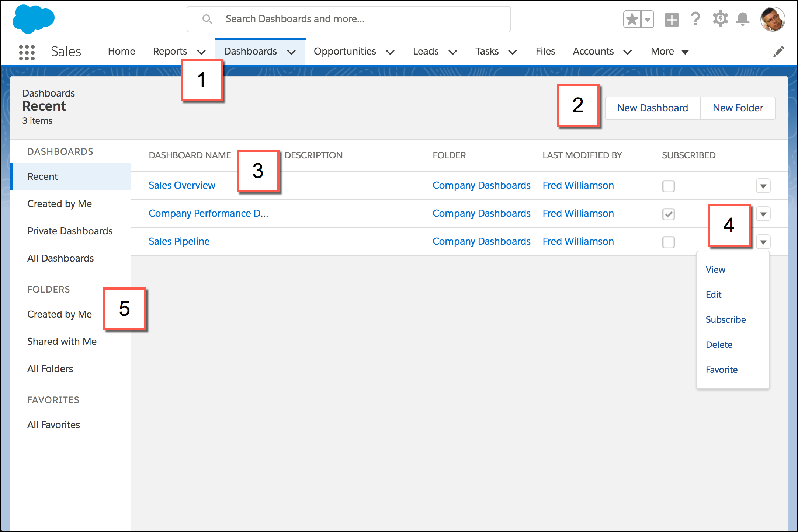Click the New Folder button
This screenshot has height=532, width=798.
[738, 108]
